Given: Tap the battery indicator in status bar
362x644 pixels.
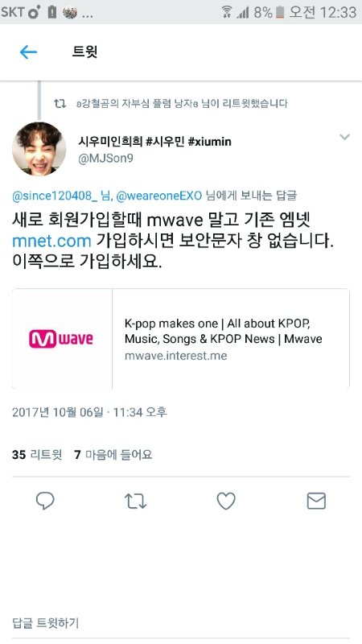Looking at the screenshot, I should (280, 12).
